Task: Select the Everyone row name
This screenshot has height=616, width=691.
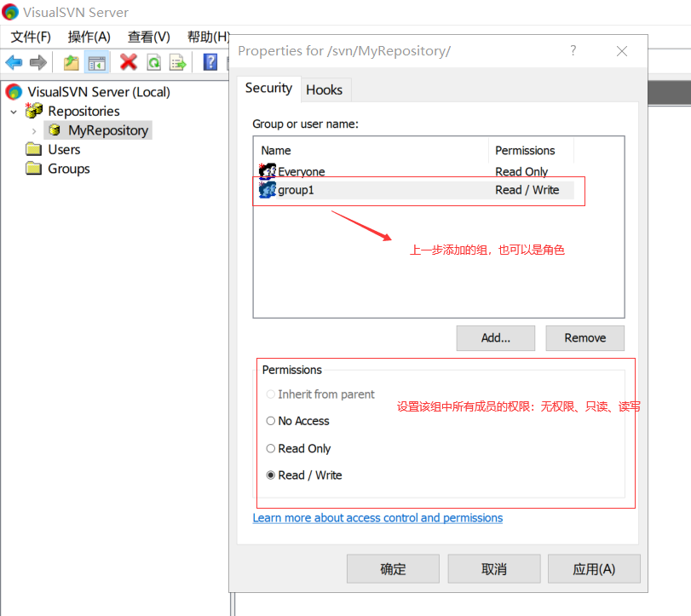Action: (x=302, y=171)
